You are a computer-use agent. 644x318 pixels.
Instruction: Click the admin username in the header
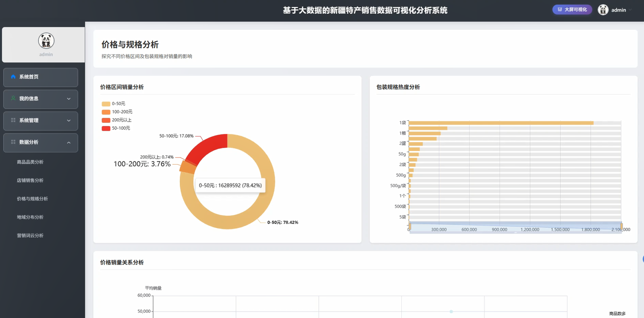619,10
